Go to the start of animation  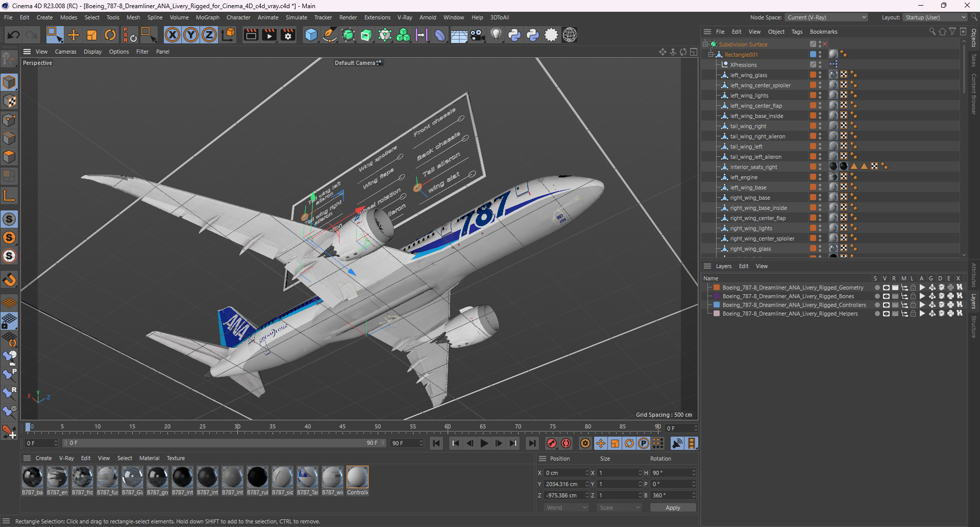point(436,443)
